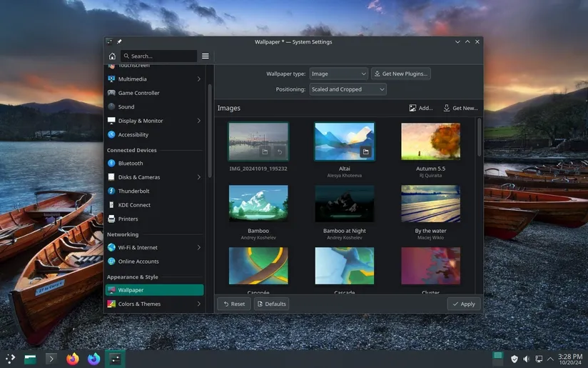Click the Search field
Viewport: 588px width, 368px height.
[158, 56]
